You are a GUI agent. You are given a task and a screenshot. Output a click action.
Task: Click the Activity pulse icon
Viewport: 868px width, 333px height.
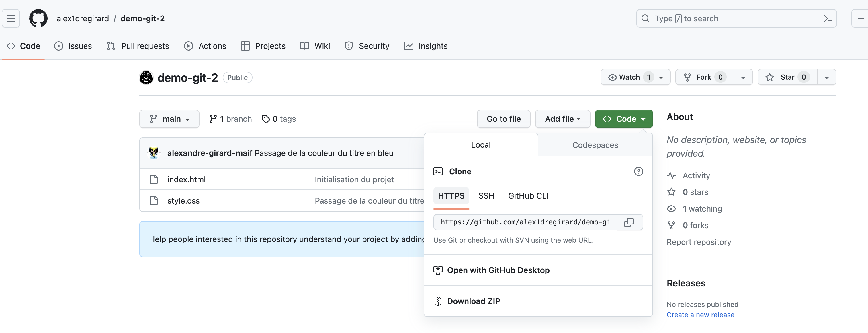click(x=671, y=175)
